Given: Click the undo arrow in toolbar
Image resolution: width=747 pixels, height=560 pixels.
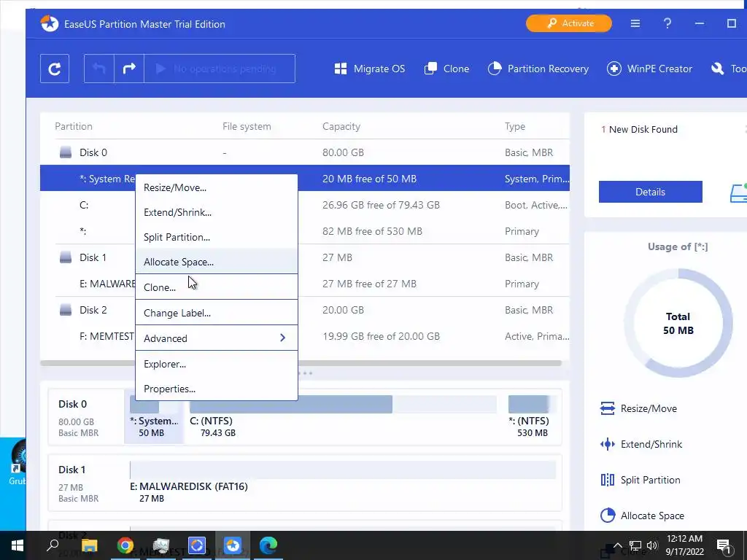Looking at the screenshot, I should click(99, 69).
